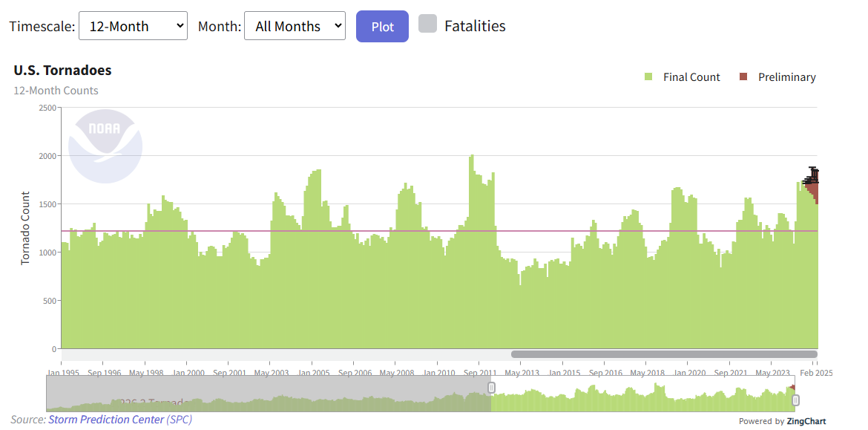Click the red Preliminary legend square
Viewport: 868px width, 430px height.
743,77
